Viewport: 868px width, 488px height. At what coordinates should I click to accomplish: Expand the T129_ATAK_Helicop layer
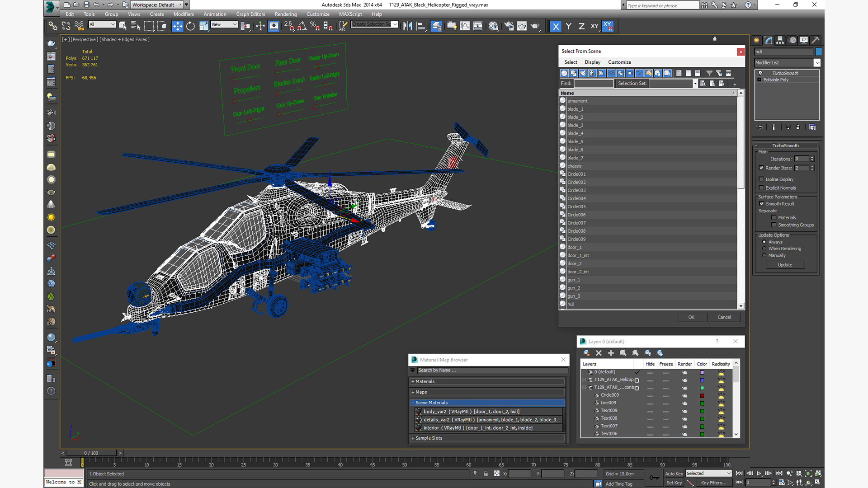(584, 380)
